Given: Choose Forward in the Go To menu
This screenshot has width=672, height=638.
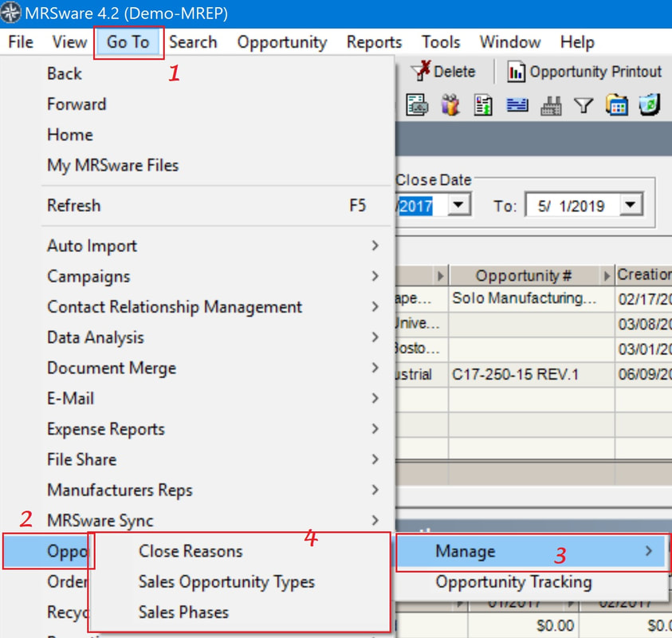Looking at the screenshot, I should point(197,104).
